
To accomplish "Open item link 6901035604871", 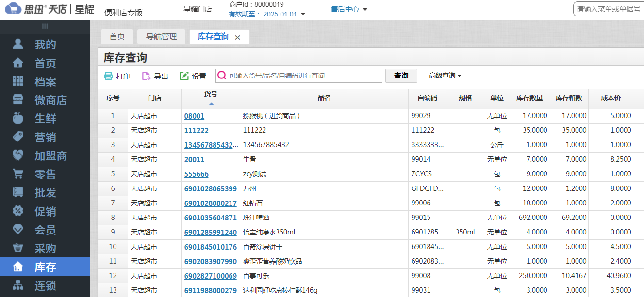I will (211, 218).
